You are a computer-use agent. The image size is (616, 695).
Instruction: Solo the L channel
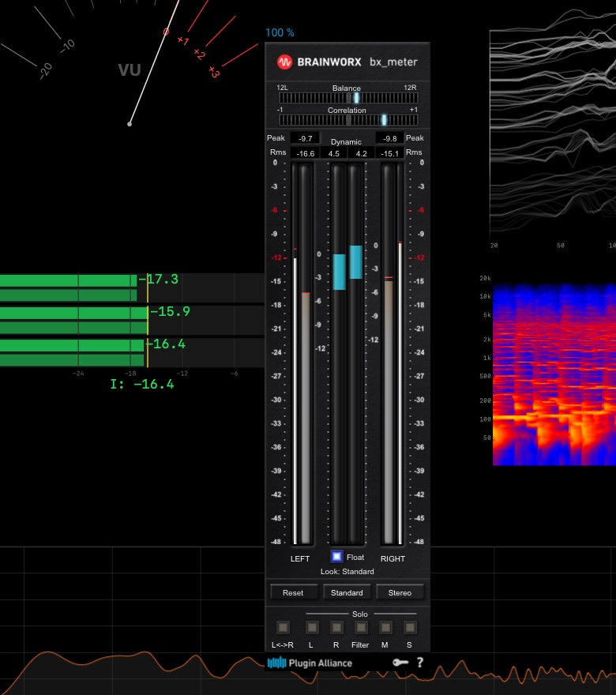[x=312, y=627]
